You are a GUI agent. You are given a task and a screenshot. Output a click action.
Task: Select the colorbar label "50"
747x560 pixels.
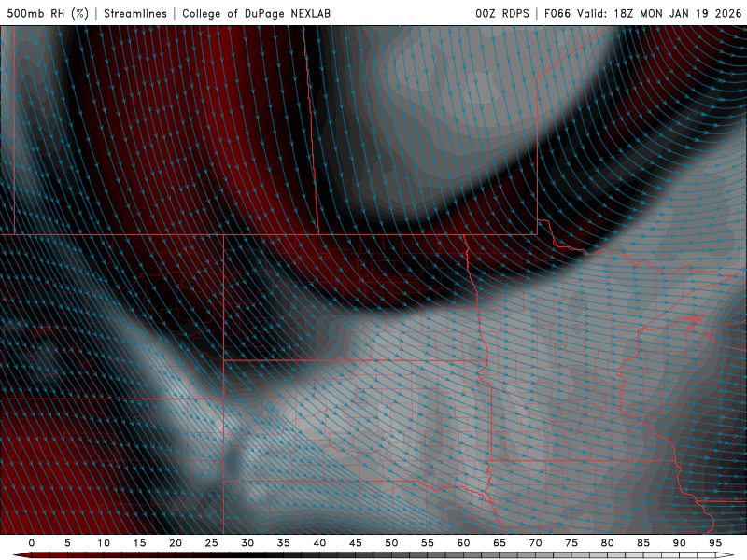(391, 543)
